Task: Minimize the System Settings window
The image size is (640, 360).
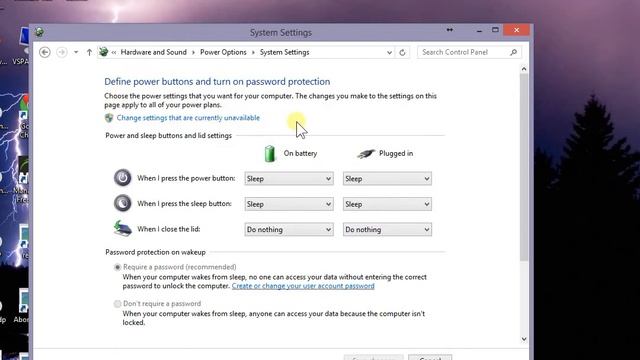Action: coord(479,30)
